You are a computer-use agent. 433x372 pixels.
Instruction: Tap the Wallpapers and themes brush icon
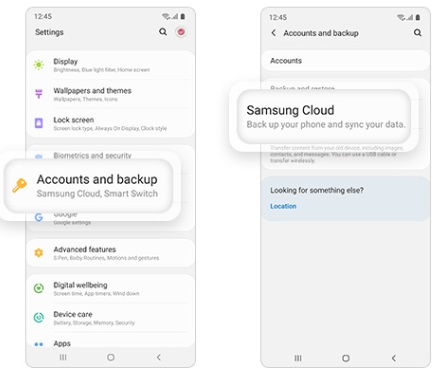click(39, 94)
